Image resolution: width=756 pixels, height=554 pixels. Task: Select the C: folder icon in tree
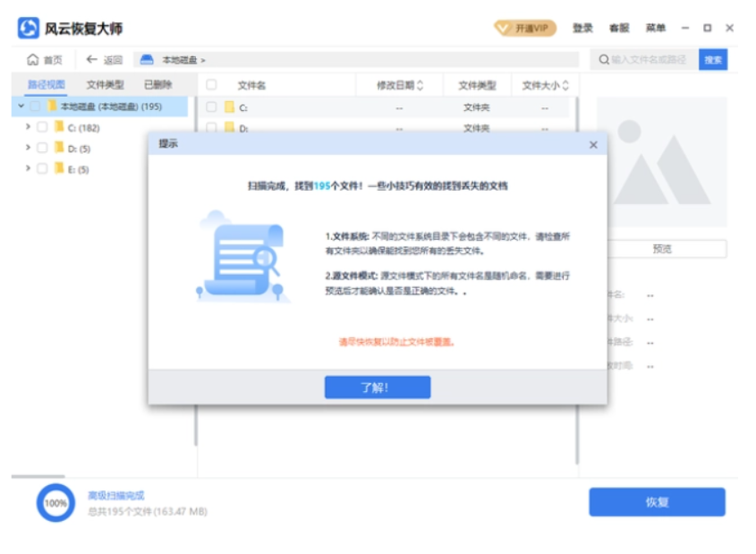click(59, 127)
